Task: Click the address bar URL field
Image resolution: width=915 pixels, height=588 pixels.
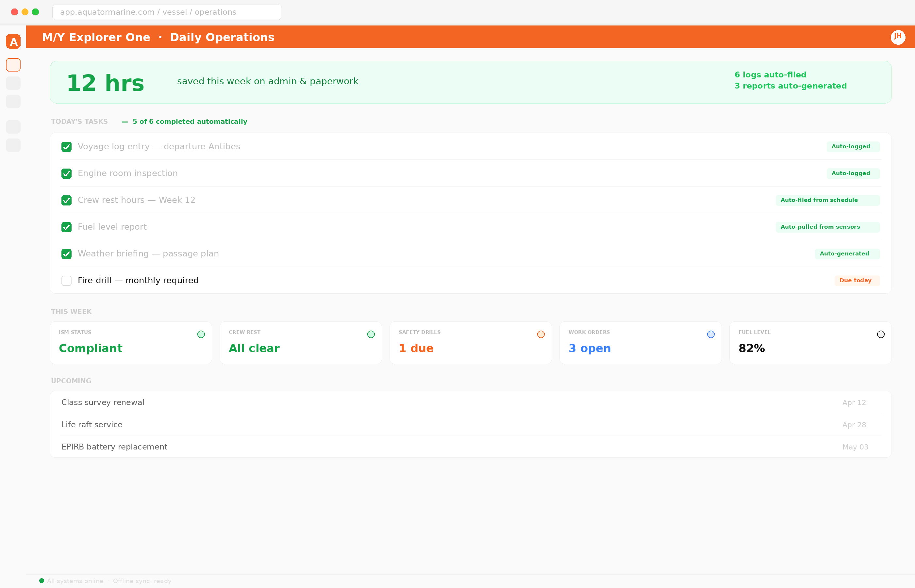Action: (167, 12)
